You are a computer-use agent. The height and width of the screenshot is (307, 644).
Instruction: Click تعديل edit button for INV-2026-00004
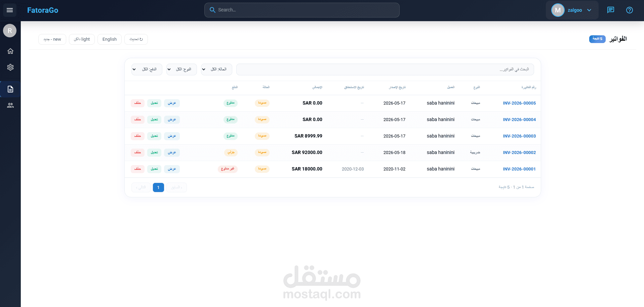(x=154, y=119)
